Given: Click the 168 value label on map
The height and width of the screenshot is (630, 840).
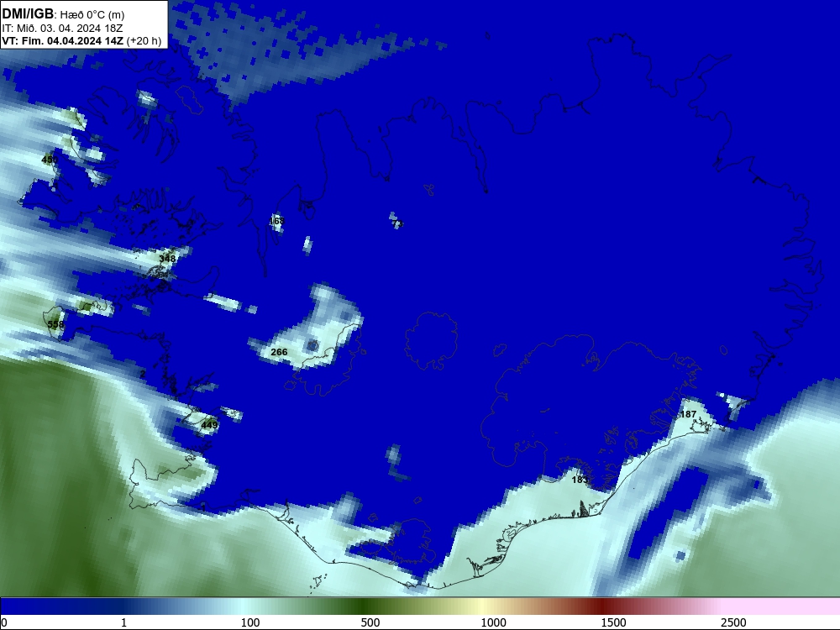Looking at the screenshot, I should tap(277, 221).
